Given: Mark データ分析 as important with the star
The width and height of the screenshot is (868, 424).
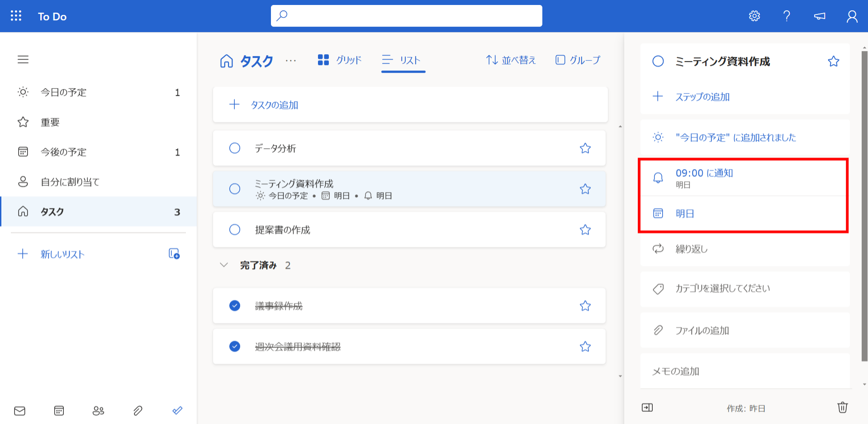Looking at the screenshot, I should (x=585, y=148).
